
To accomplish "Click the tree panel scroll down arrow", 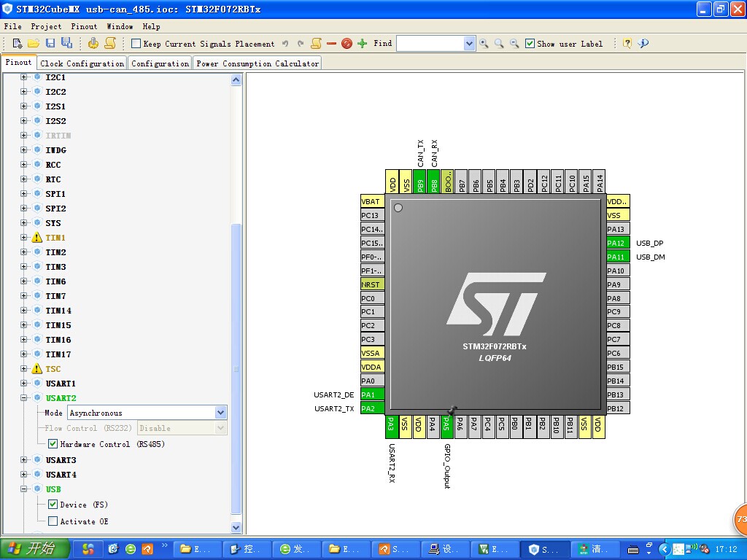I will (x=236, y=527).
